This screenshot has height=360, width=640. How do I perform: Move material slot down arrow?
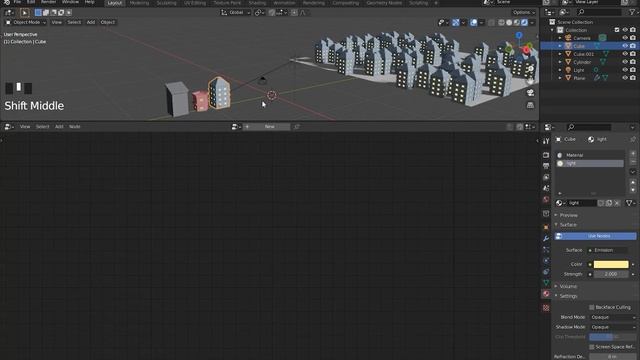[x=633, y=190]
